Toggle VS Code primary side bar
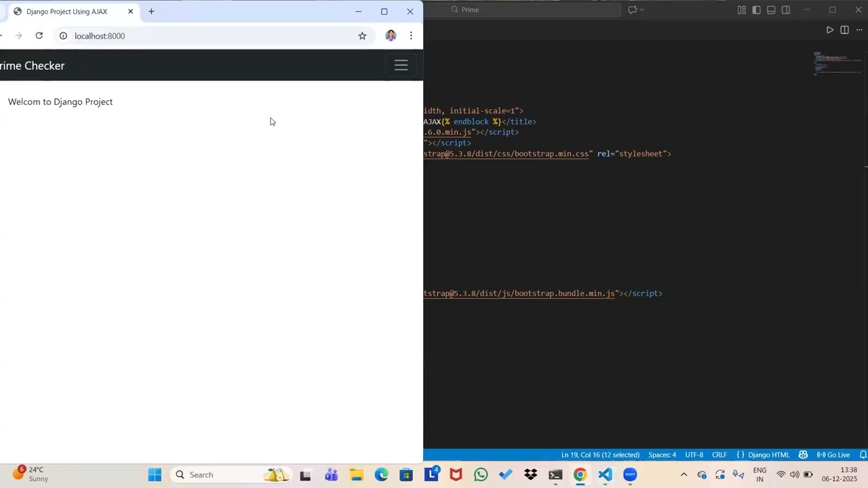Viewport: 868px width, 488px height. tap(756, 9)
